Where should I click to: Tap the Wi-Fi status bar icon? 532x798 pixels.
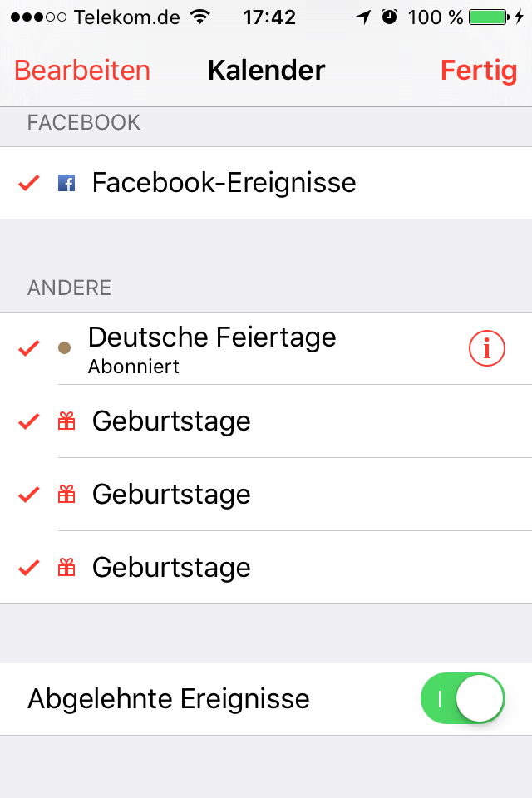tap(199, 17)
